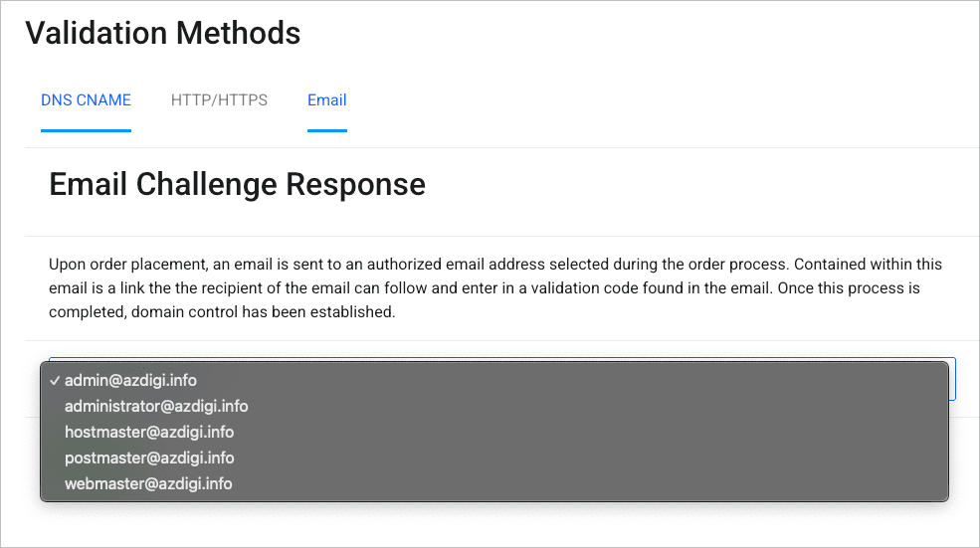Select hostmaster@azdigi.info as the validation email
This screenshot has width=980, height=548.
[149, 433]
